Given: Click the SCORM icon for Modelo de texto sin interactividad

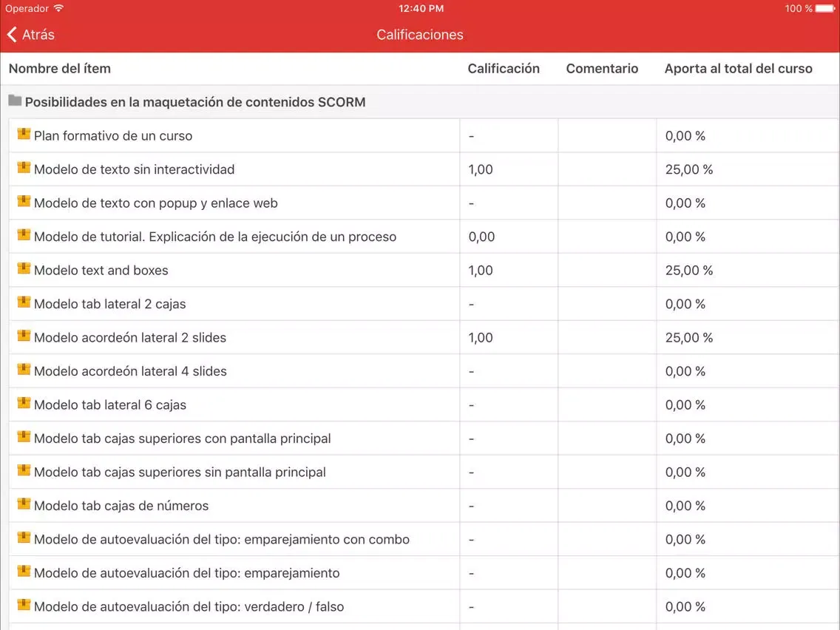Looking at the screenshot, I should point(24,169).
